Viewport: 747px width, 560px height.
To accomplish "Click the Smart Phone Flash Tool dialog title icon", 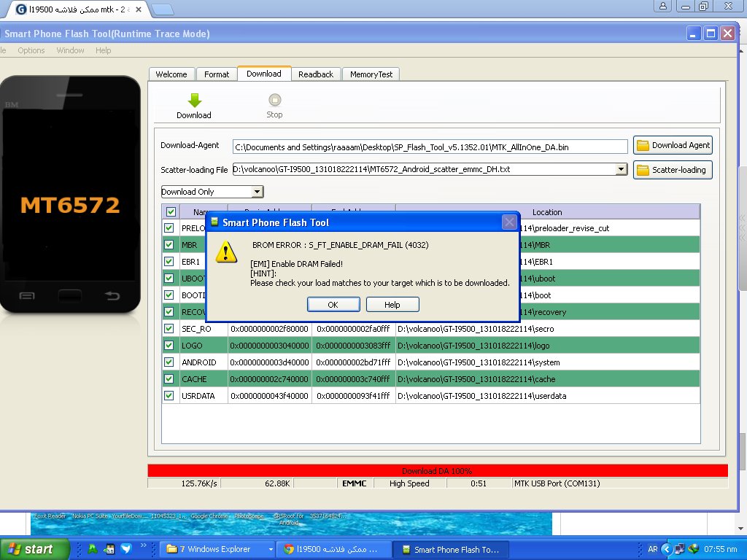I will coord(214,222).
